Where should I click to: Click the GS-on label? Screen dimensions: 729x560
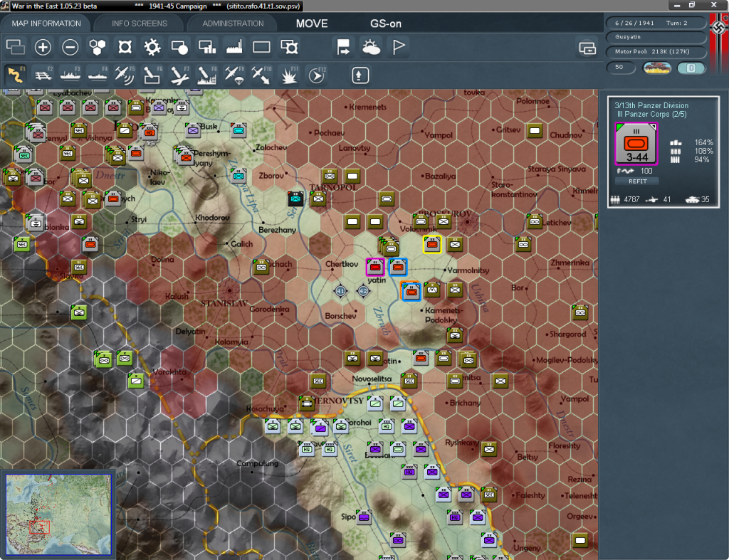[x=385, y=23]
